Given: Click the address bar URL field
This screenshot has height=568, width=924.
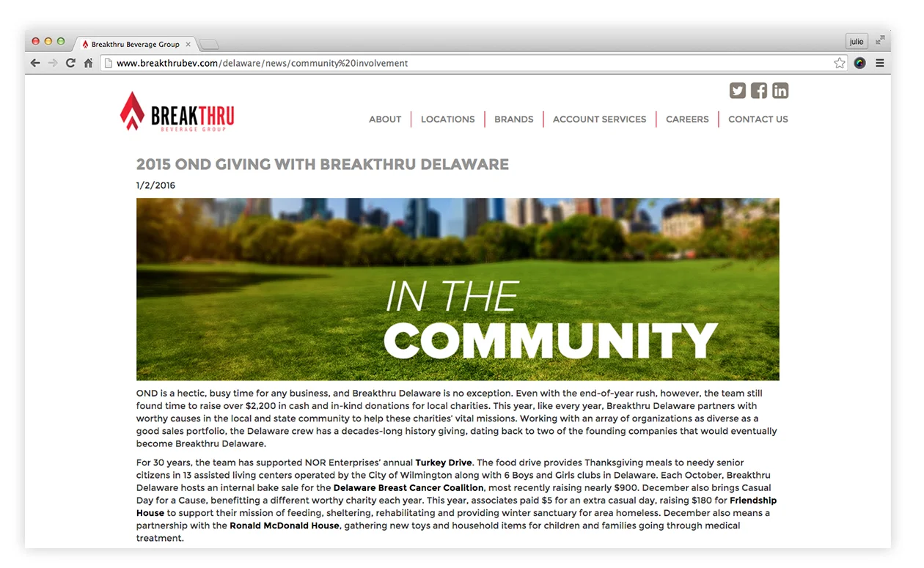Looking at the screenshot, I should 473,63.
